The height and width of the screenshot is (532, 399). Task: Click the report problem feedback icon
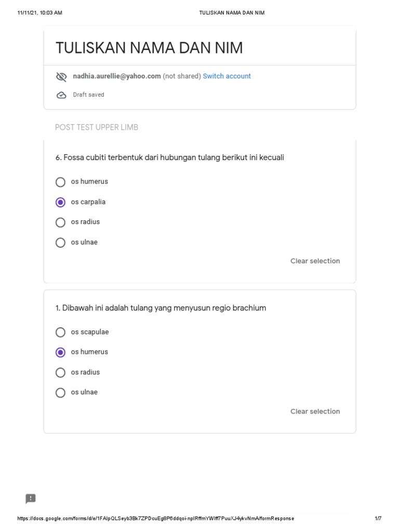point(31,499)
